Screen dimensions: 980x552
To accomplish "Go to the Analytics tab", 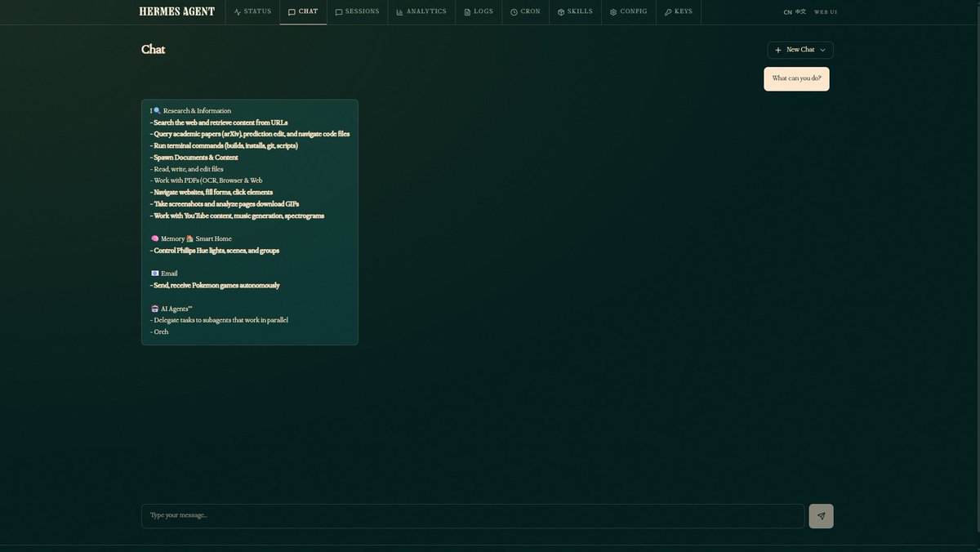I will coord(421,11).
